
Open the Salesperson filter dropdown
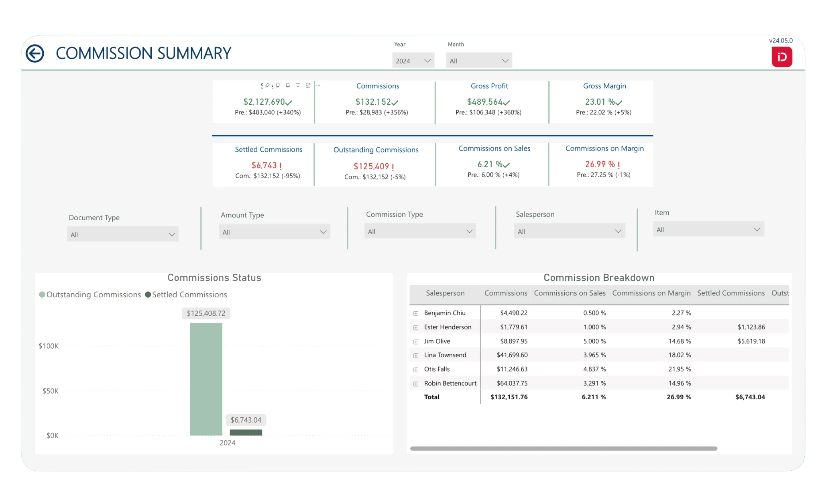pos(569,231)
